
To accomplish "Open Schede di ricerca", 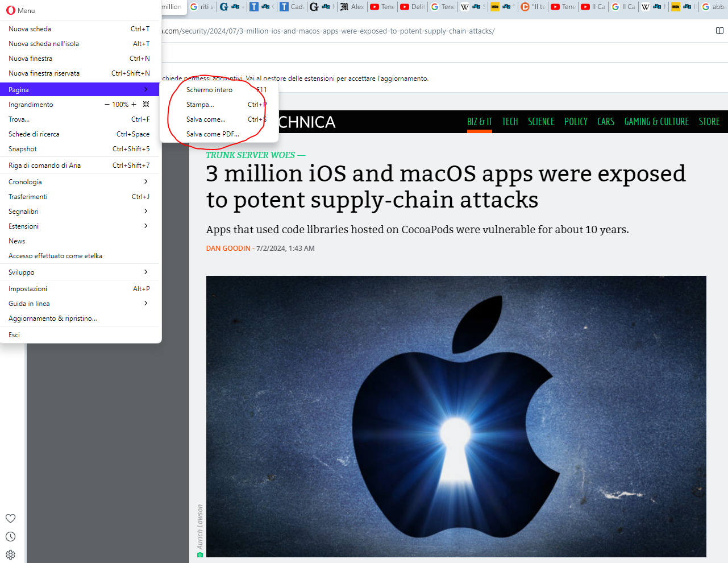I will [x=80, y=134].
